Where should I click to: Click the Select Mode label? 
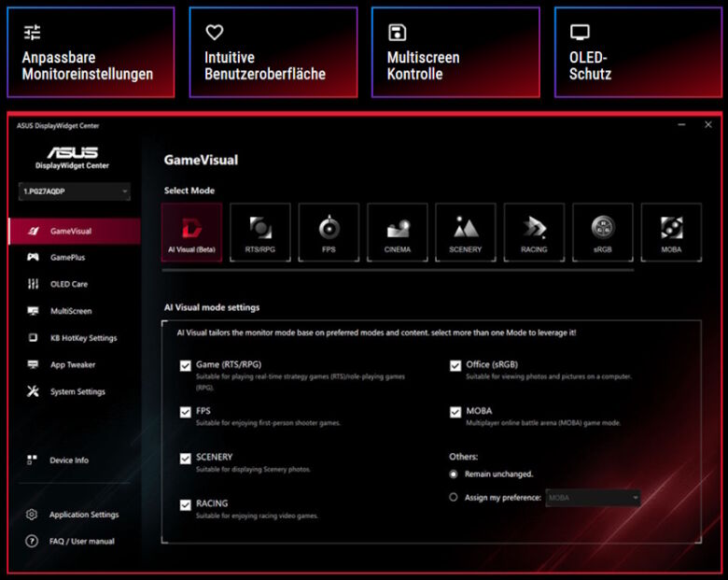click(189, 191)
